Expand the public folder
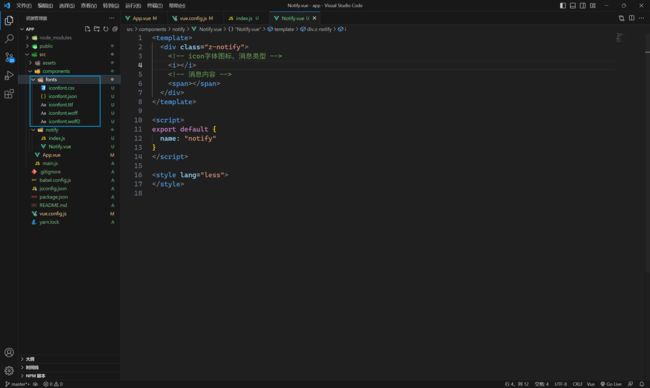The height and width of the screenshot is (388, 650). pos(46,46)
